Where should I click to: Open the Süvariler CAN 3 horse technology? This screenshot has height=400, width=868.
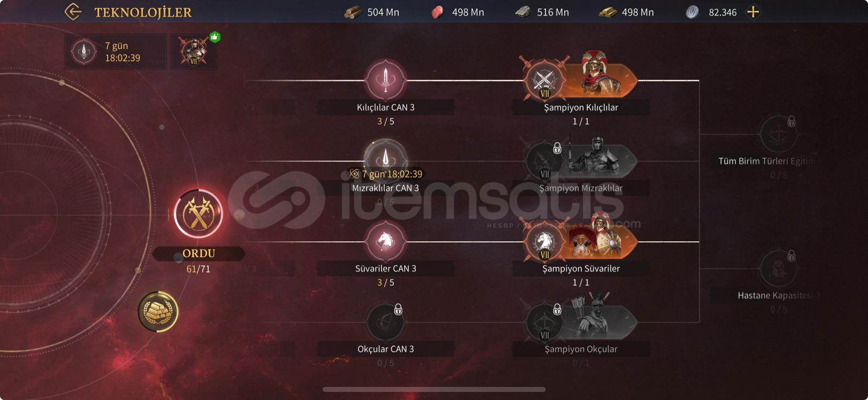(x=386, y=241)
